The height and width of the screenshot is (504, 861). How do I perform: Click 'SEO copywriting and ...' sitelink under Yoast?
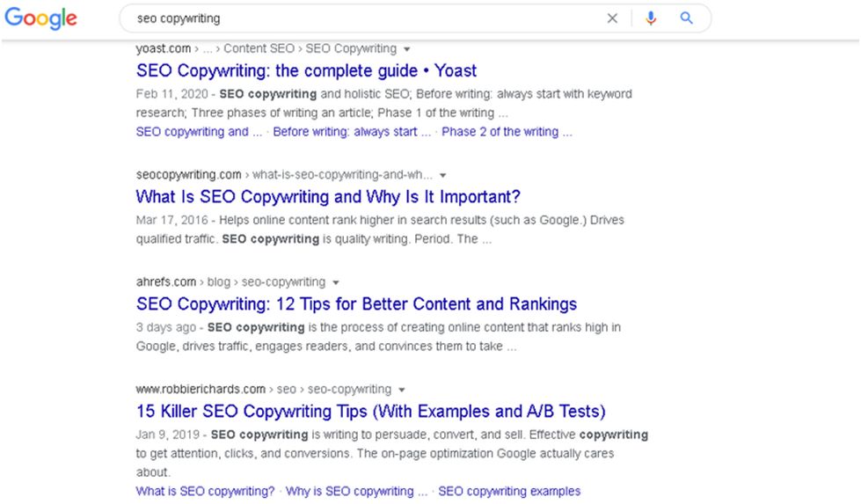199,132
